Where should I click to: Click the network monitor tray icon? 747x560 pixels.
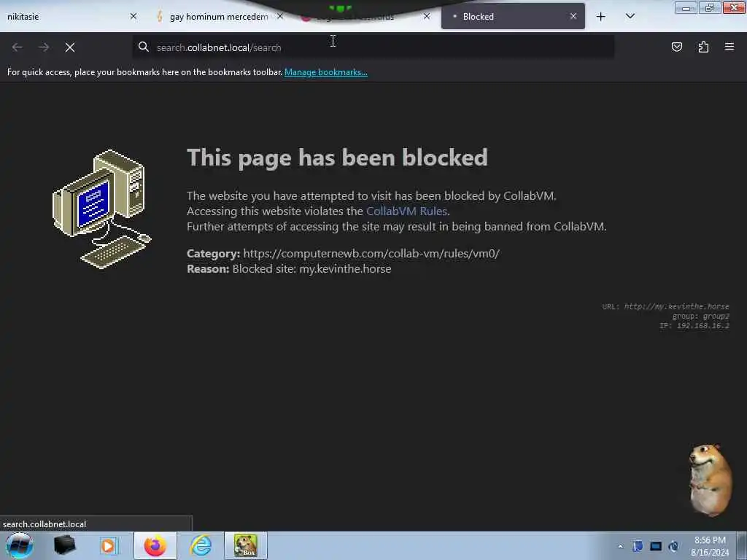click(656, 546)
